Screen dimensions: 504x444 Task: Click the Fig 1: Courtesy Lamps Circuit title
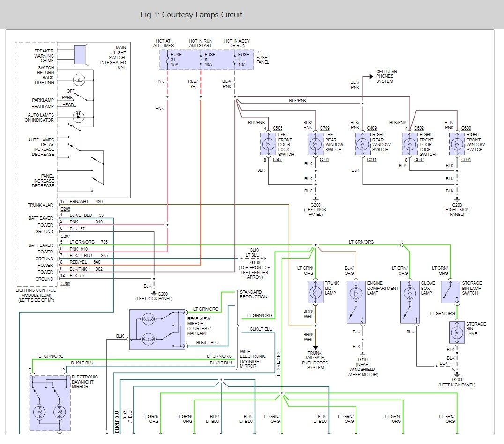point(191,15)
